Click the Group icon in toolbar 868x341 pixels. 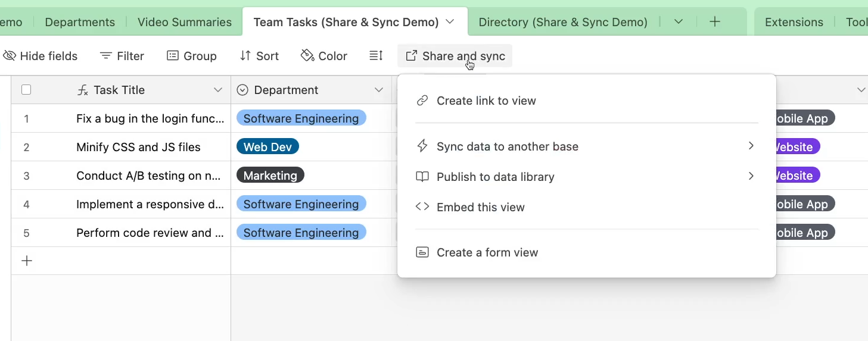coord(173,56)
